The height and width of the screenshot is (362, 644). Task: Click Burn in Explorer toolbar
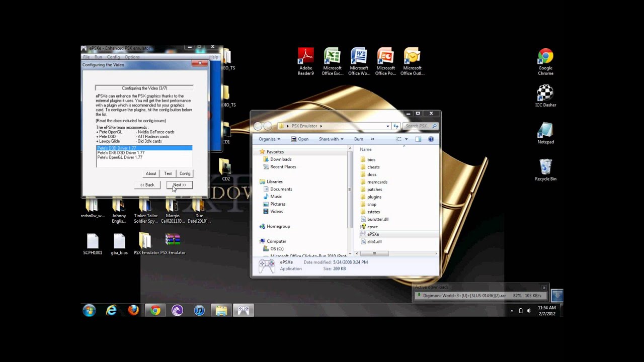pos(358,139)
